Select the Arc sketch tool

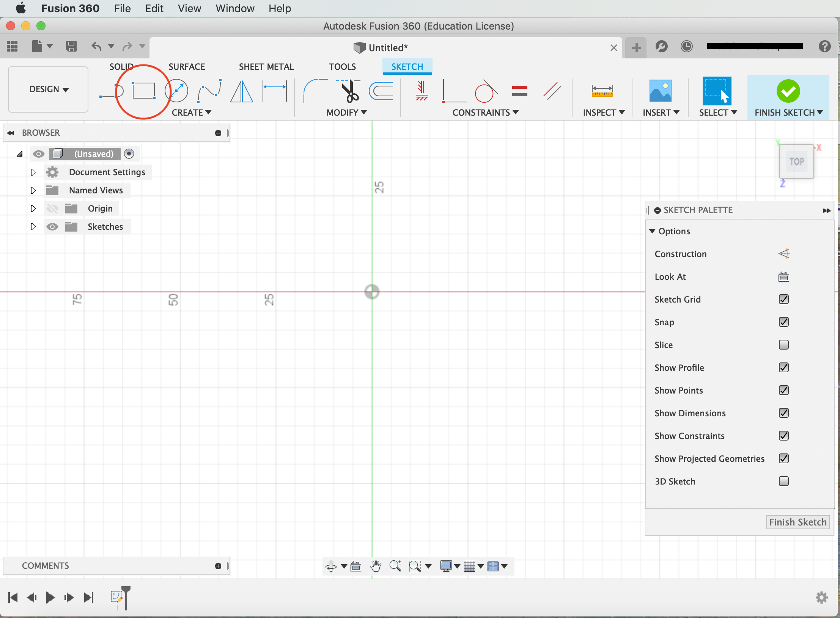pyautogui.click(x=210, y=91)
